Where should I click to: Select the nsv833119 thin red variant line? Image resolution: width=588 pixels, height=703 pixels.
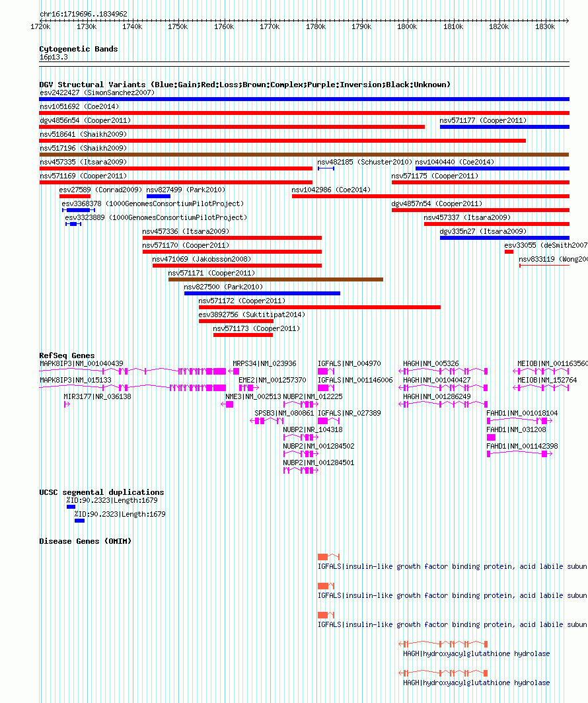pos(544,266)
